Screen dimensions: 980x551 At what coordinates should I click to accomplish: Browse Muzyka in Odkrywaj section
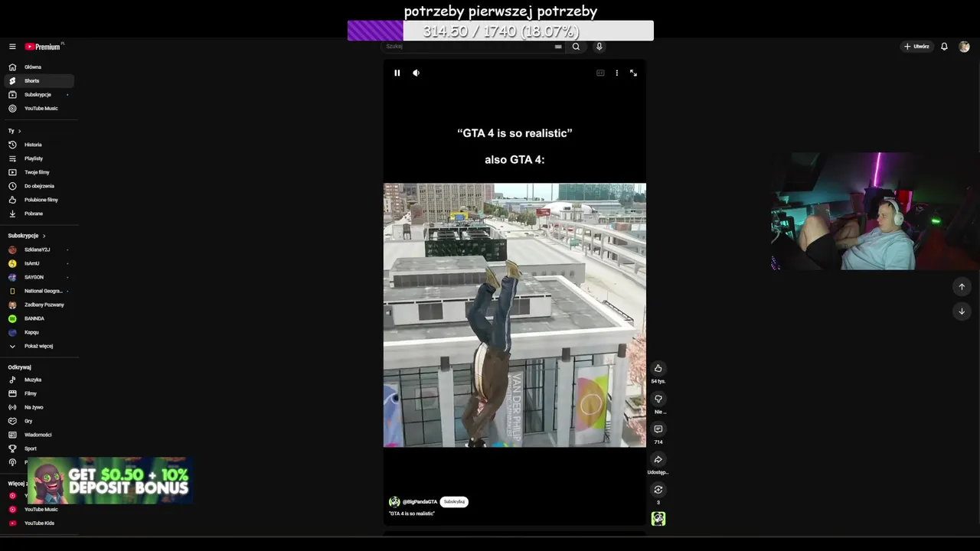(39, 380)
